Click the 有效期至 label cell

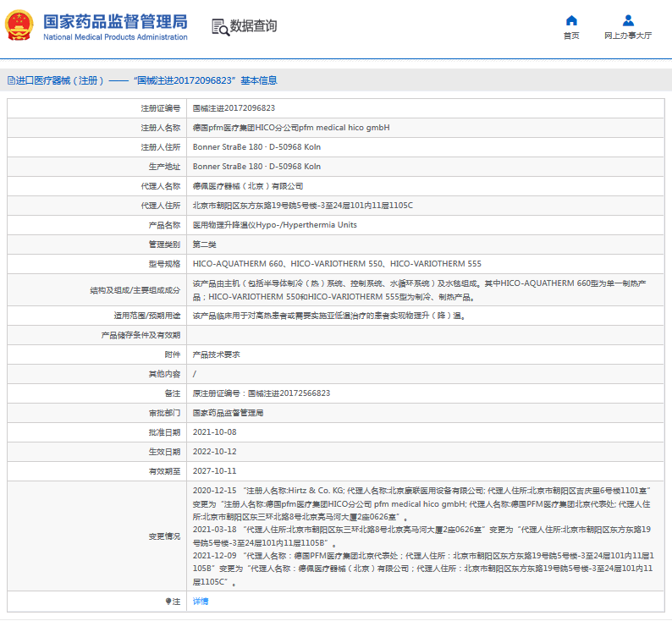click(96, 471)
